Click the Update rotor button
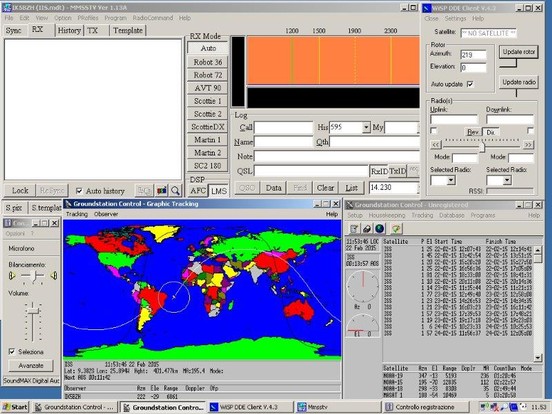Screen dimensions: 552x414 tap(519, 52)
